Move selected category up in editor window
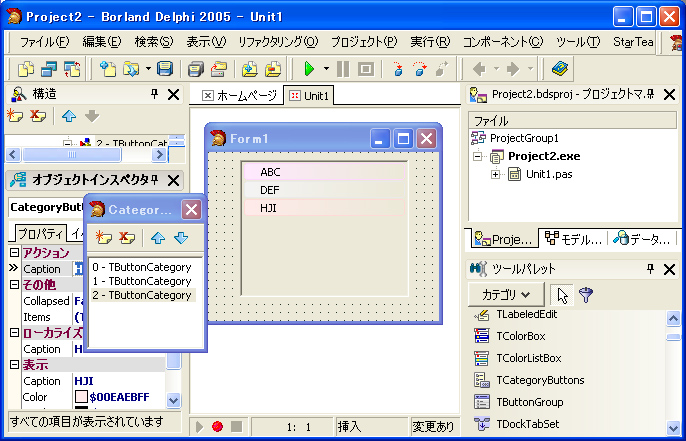This screenshot has width=686, height=441. [x=158, y=238]
